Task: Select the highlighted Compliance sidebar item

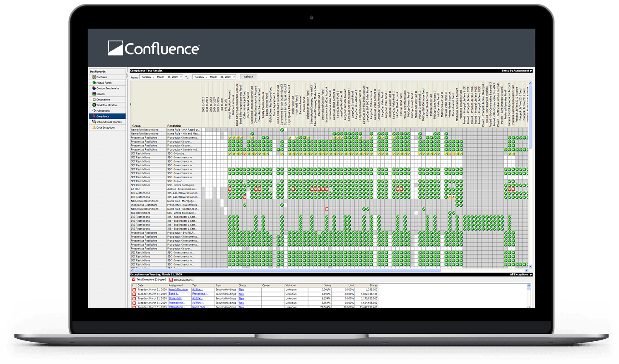Action: [103, 116]
